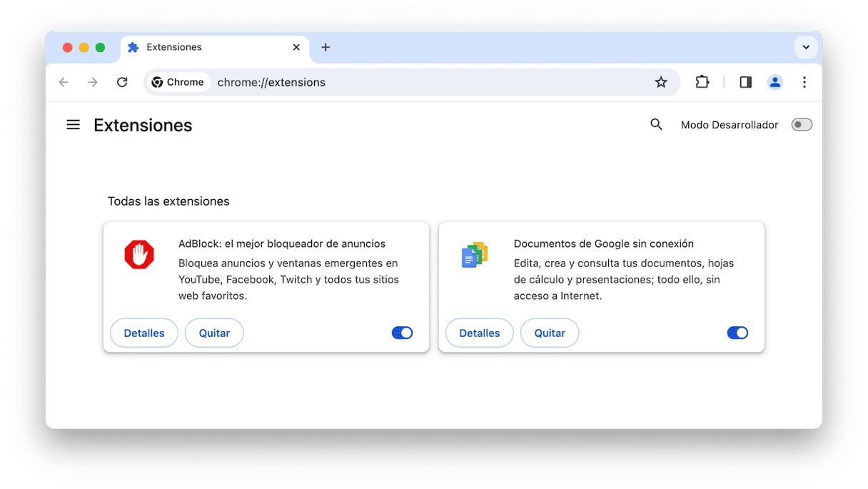
Task: Close the Extensiones tab
Action: (x=296, y=47)
